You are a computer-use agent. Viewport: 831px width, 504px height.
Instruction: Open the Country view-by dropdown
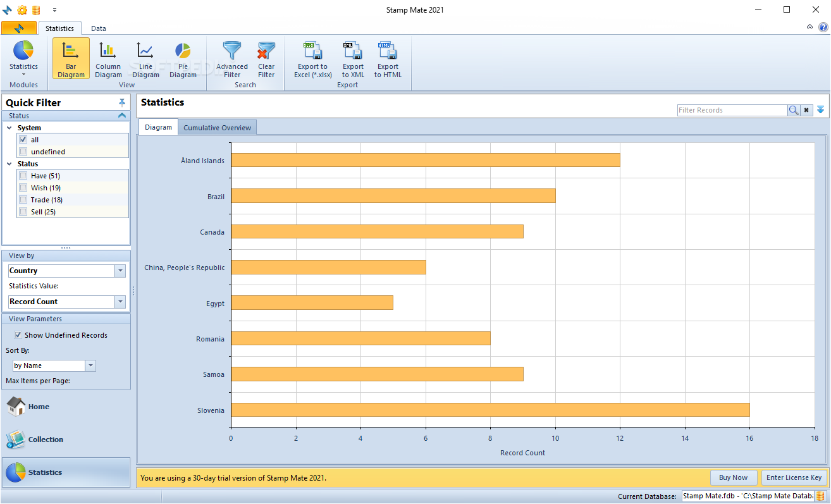tap(120, 271)
